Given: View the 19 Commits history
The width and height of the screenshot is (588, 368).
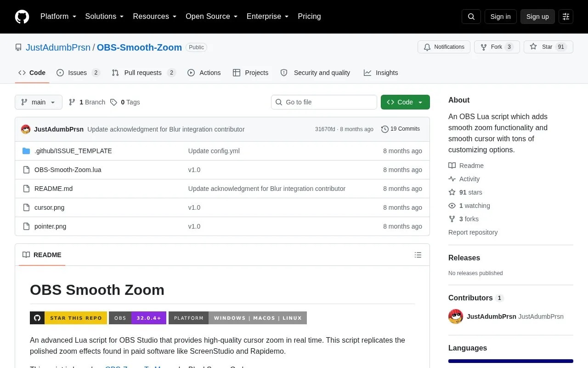Looking at the screenshot, I should click(x=401, y=129).
